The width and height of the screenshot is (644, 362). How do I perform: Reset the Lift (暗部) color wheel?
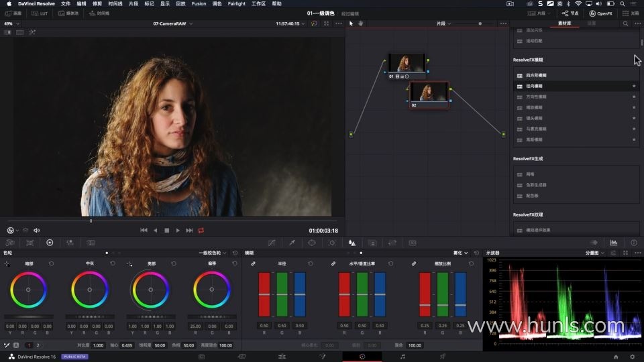[x=52, y=263]
